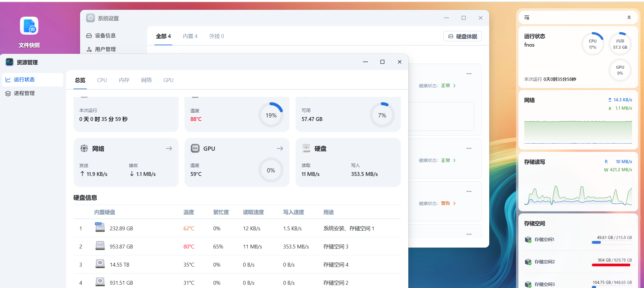644x288 pixels.
Task: Click the 存储空间1 volume icon in widget
Action: tap(528, 240)
